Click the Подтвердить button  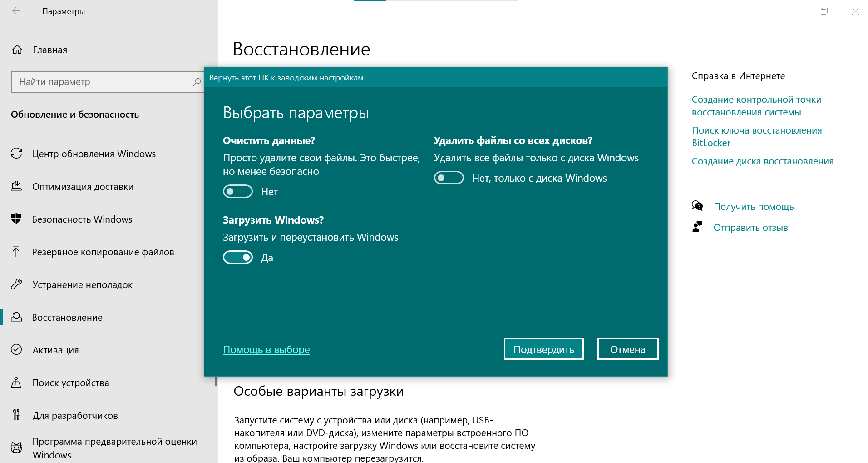tap(543, 349)
